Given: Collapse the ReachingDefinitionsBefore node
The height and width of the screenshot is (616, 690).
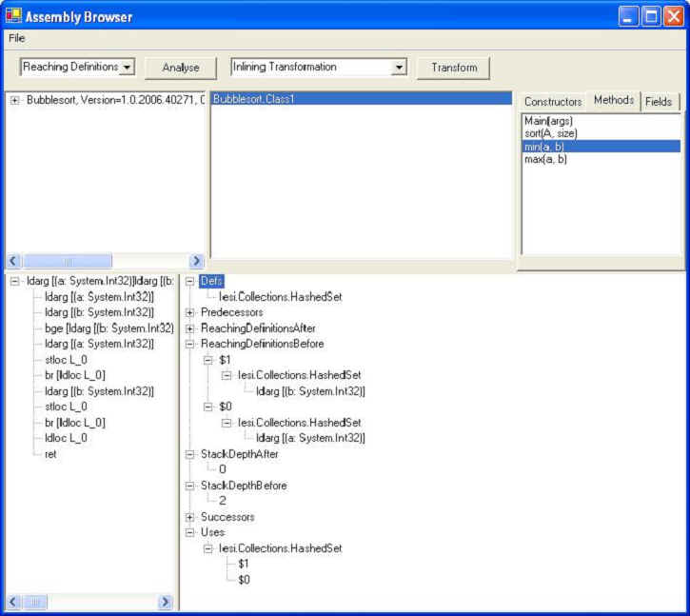Looking at the screenshot, I should click(190, 344).
